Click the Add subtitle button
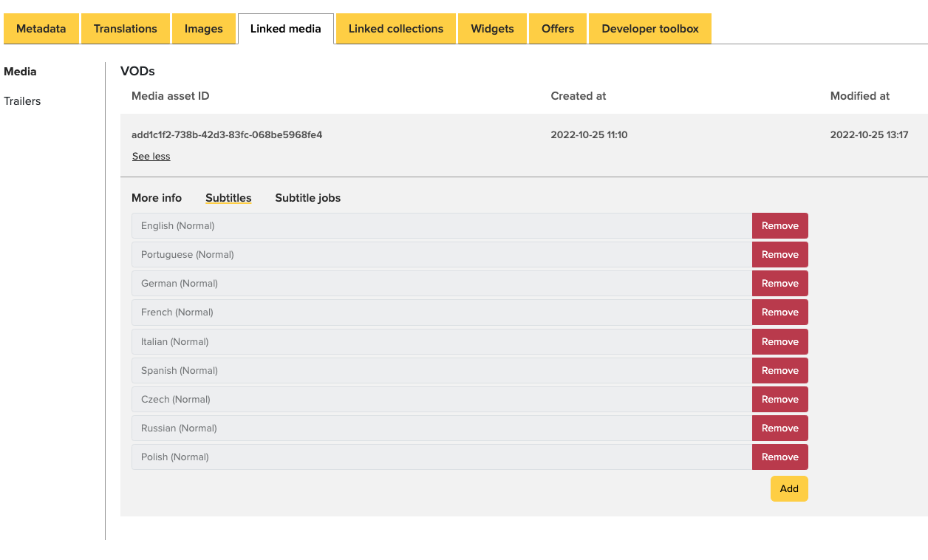This screenshot has height=560, width=928. pos(789,489)
